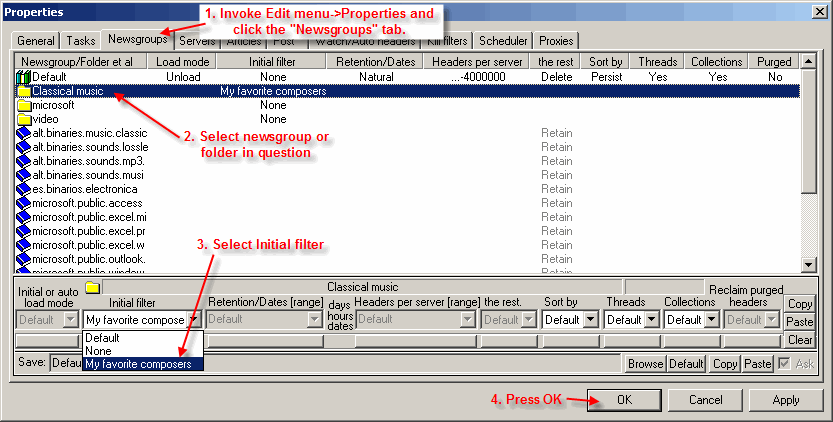
Task: Select es.binarios.electronica newsgroup icon
Action: click(24, 189)
